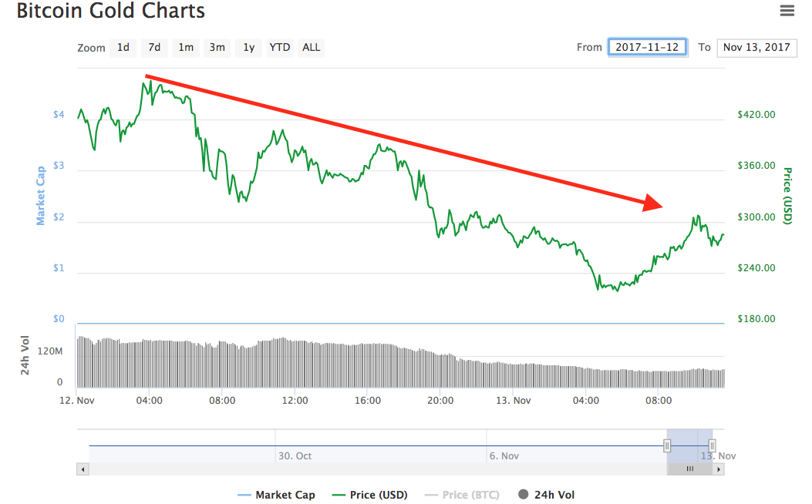This screenshot has width=812, height=504.
Task: Select the 1m zoom range
Action: pos(186,48)
